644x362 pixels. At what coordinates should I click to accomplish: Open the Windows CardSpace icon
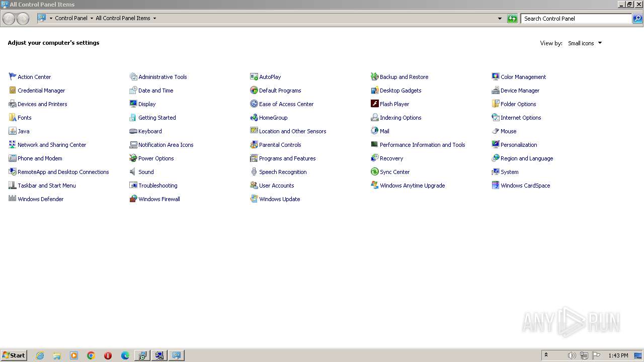(x=496, y=186)
